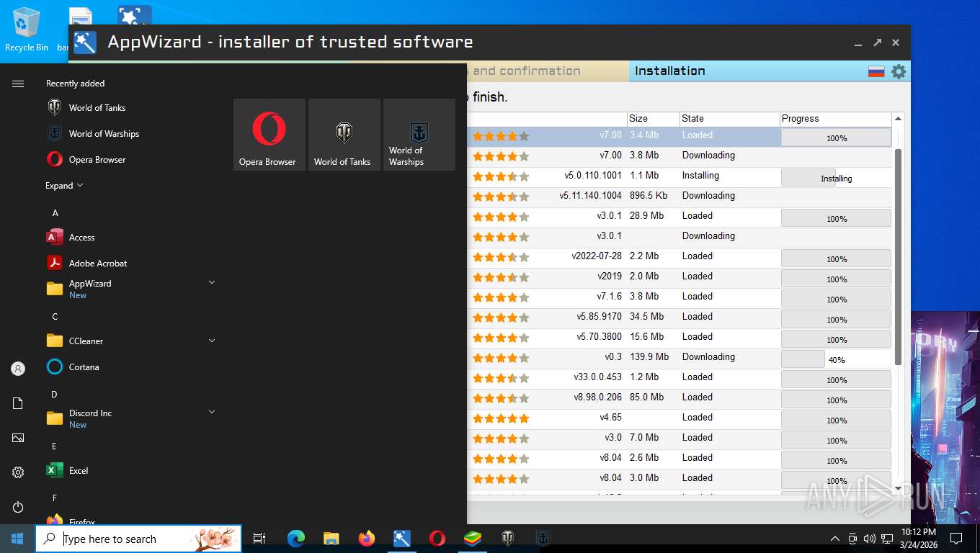Toggle the Start menu hamburger navigation
Screen dimensions: 980x553
(x=18, y=84)
